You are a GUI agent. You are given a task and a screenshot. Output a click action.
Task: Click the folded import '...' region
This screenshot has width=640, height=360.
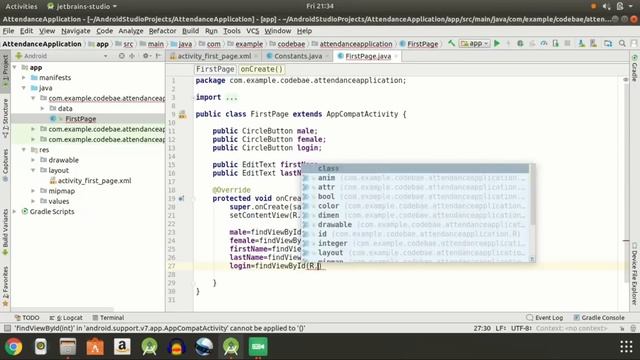pos(231,98)
